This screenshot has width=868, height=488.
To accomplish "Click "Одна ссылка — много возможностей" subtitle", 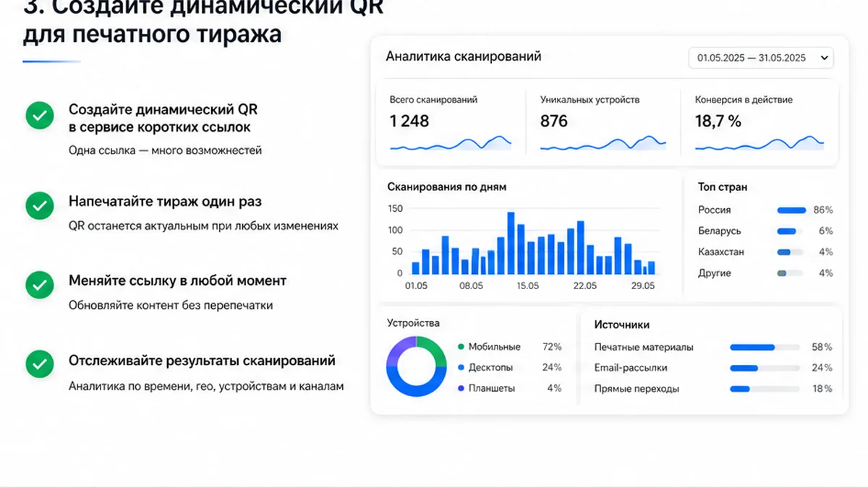I will [x=165, y=150].
